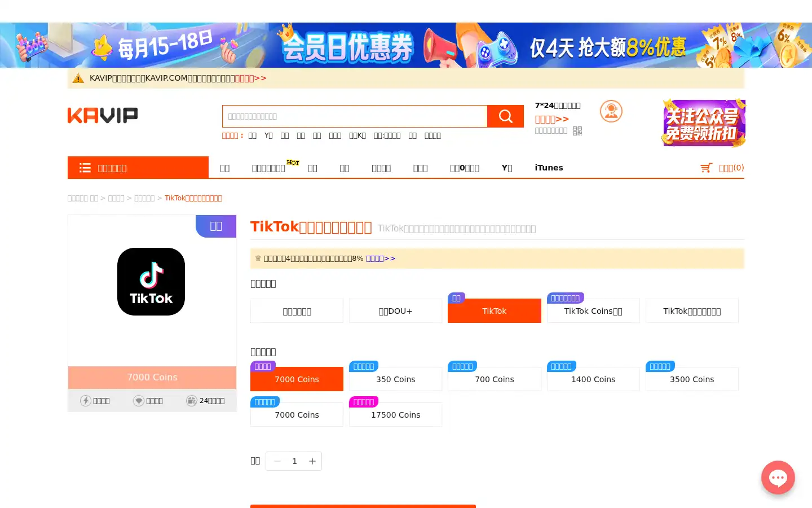Focus the quantity field showing 1

coord(294,461)
